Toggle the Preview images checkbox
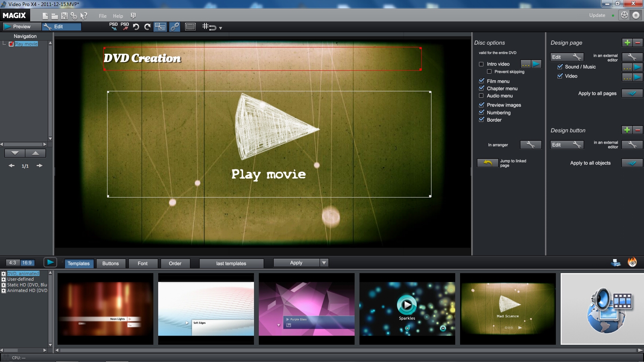 481,105
